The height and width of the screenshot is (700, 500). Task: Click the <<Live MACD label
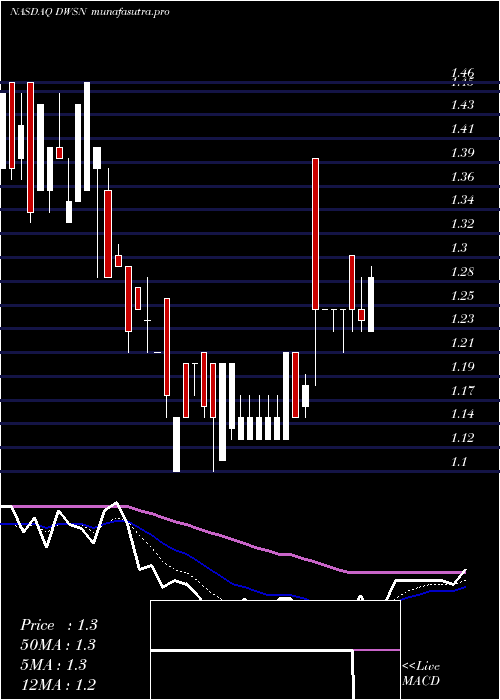421,674
